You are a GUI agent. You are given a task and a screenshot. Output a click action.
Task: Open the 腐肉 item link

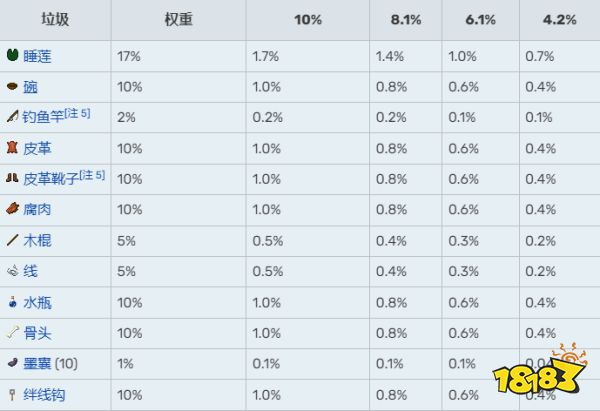(x=38, y=210)
